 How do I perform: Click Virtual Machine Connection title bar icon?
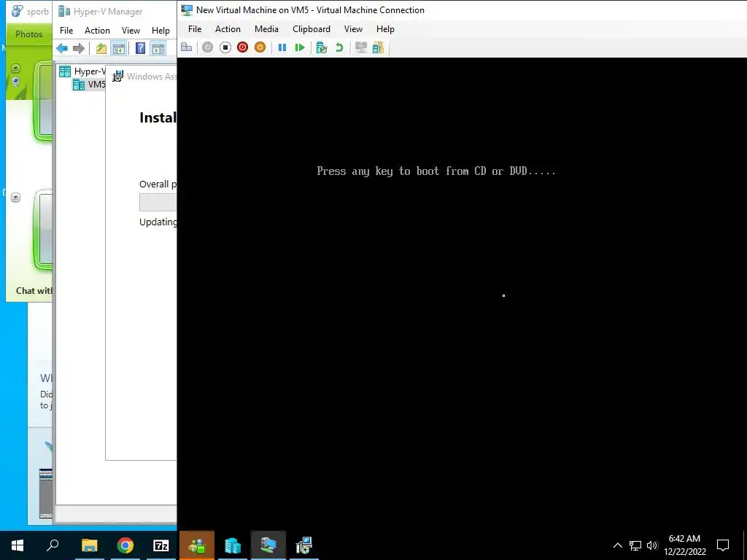coord(187,10)
